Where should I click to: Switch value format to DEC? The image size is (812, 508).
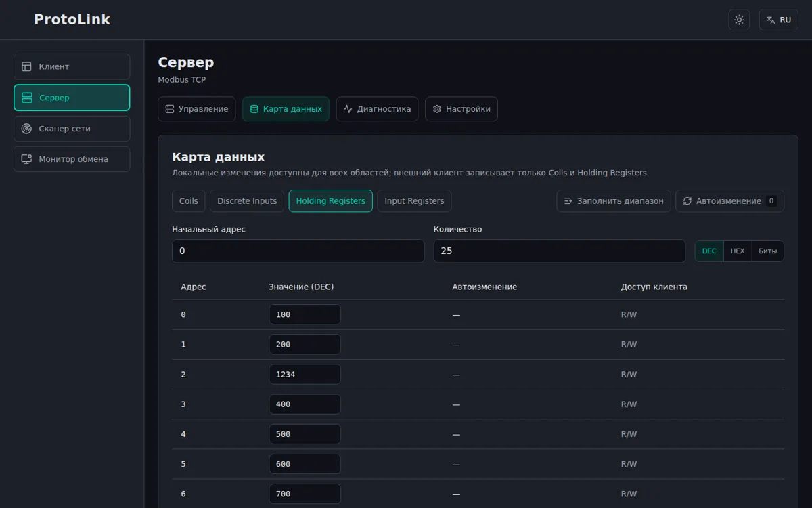pos(709,251)
